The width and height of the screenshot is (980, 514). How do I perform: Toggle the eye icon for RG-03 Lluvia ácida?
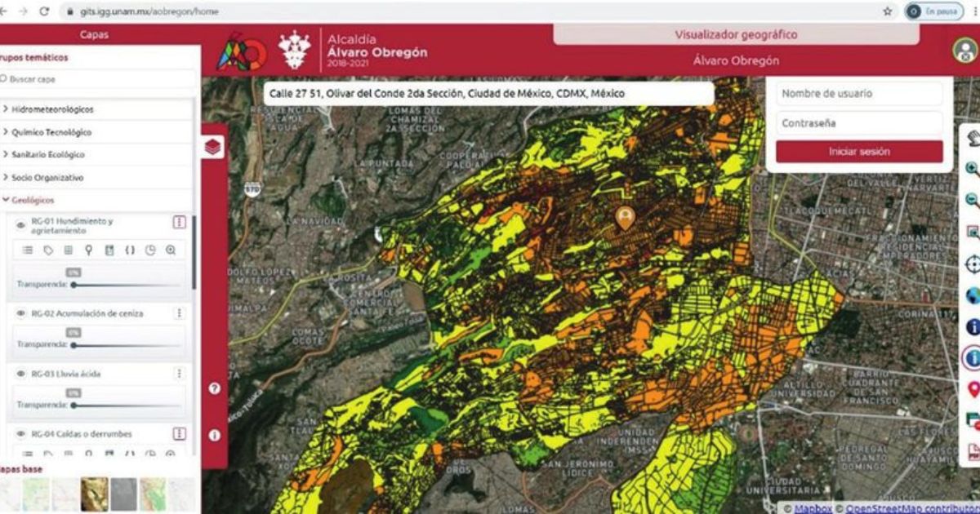pos(21,374)
